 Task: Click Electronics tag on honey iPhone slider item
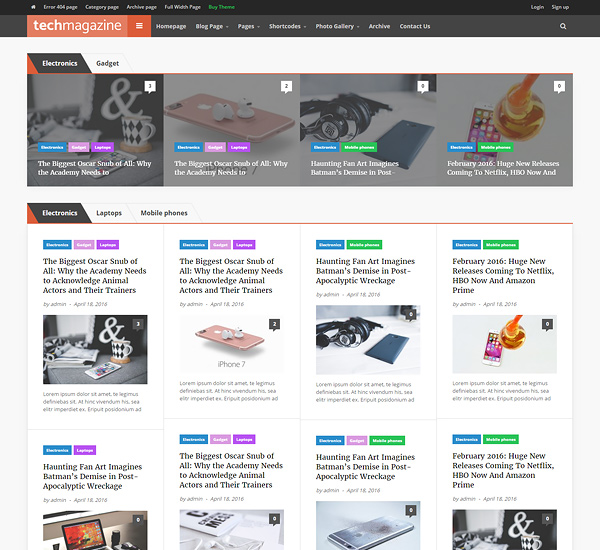[461, 147]
